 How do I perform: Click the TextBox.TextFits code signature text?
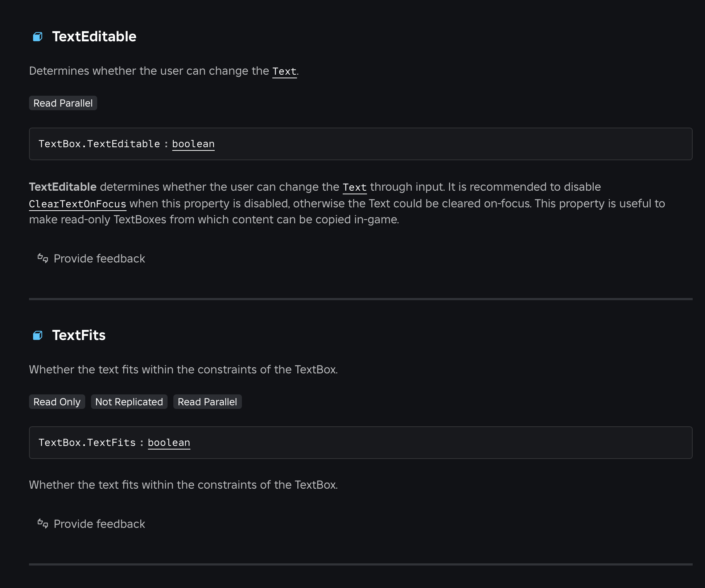pos(87,443)
